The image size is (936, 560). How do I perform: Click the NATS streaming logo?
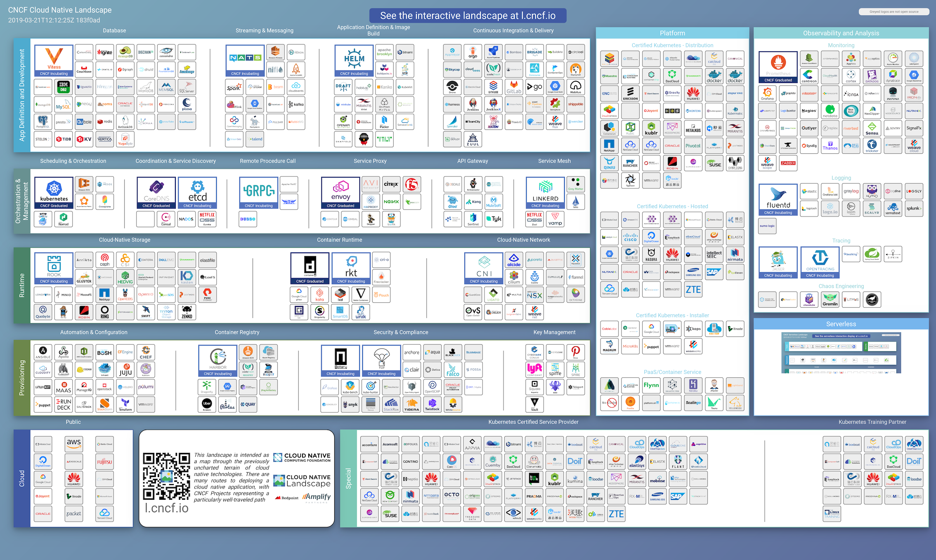click(x=245, y=60)
